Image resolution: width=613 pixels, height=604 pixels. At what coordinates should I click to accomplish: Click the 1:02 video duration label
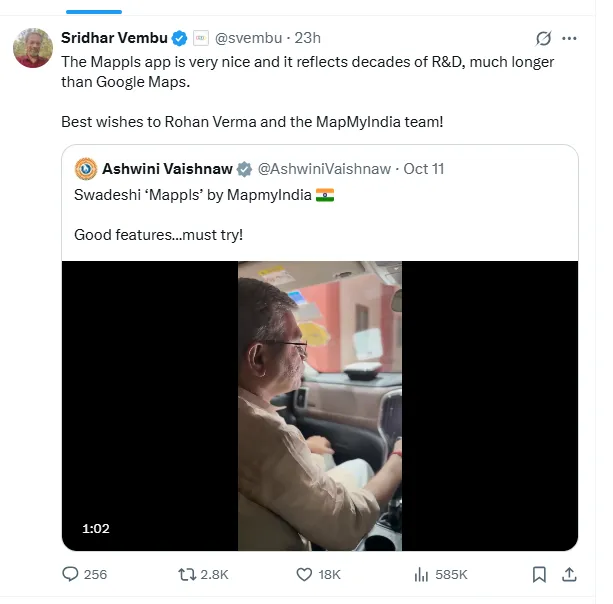[95, 529]
